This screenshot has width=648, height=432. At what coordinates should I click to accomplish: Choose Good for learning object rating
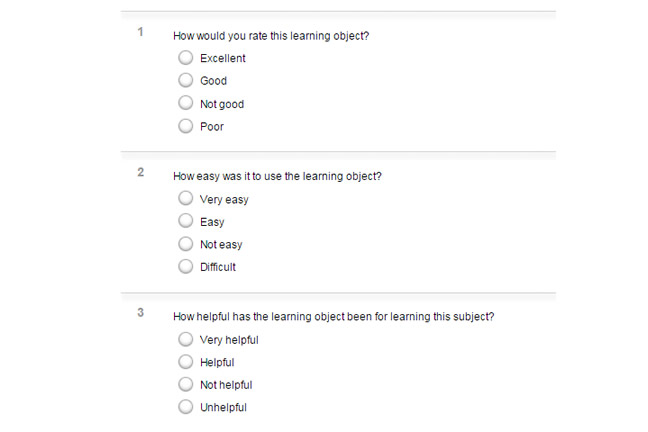tap(186, 80)
